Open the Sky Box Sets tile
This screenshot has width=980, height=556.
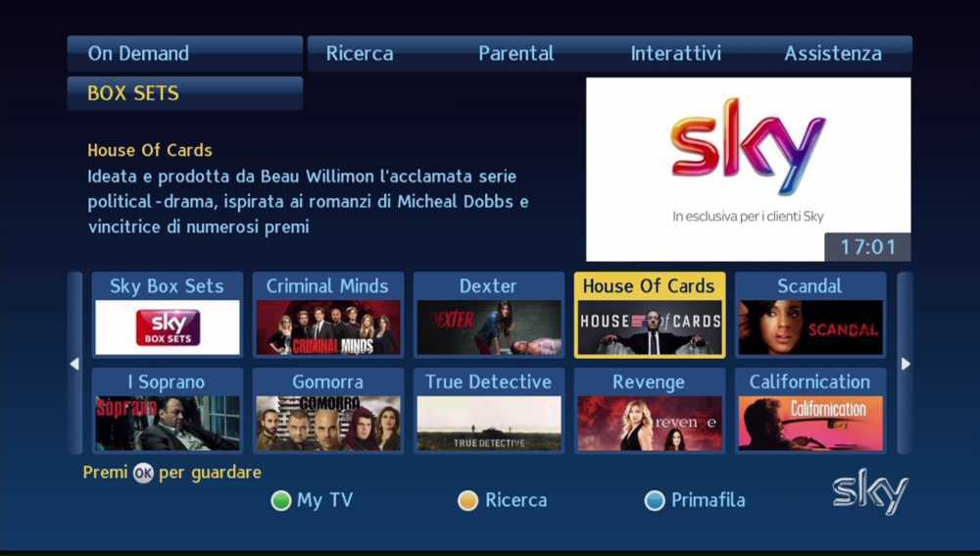tap(168, 315)
